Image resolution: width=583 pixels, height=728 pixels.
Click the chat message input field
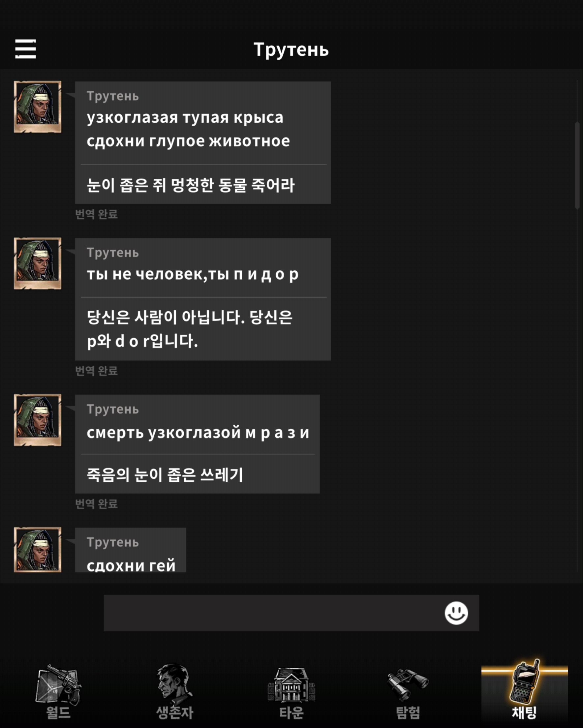pos(291,613)
